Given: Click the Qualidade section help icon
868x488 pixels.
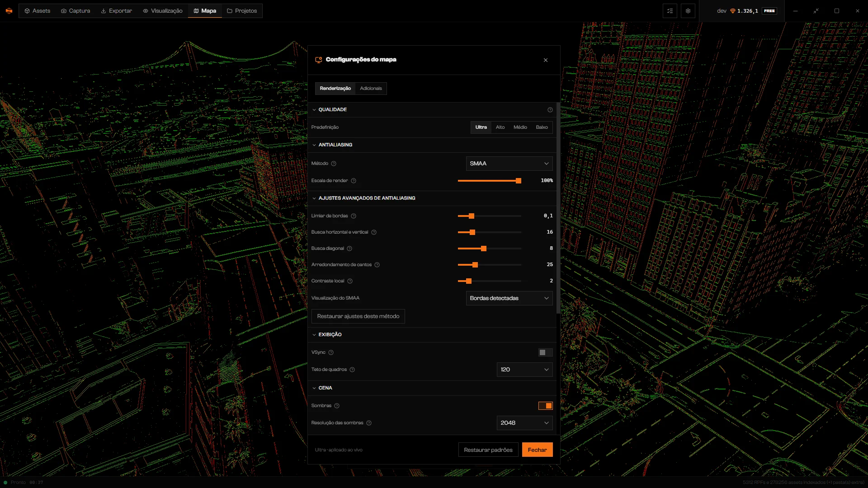Looking at the screenshot, I should pyautogui.click(x=550, y=110).
